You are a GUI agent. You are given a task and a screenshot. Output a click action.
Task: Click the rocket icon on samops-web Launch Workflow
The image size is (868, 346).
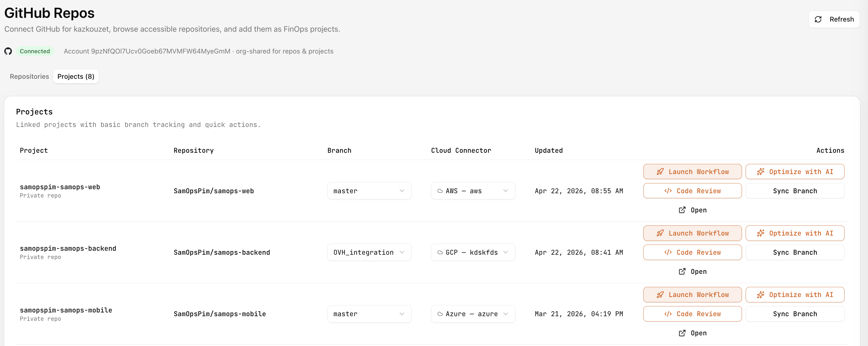[660, 171]
